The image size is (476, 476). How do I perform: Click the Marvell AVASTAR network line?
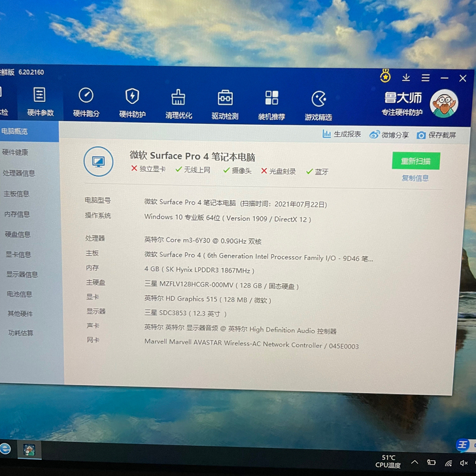[x=251, y=344]
